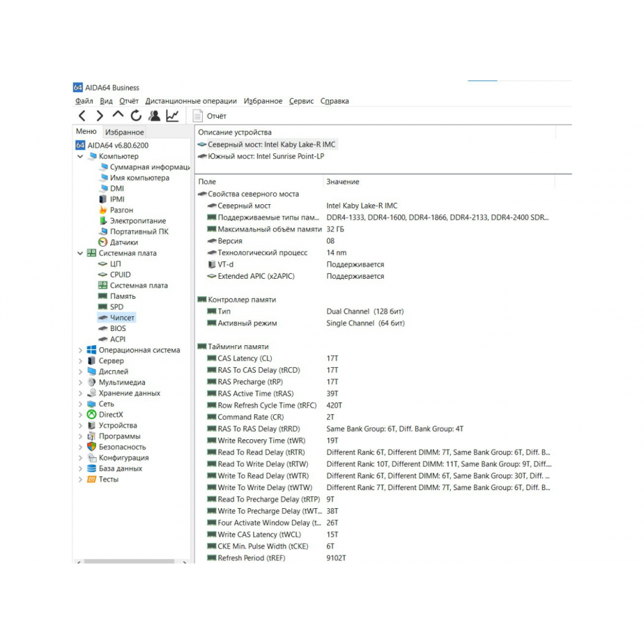Collapse the Системная плата parent node

(x=80, y=253)
